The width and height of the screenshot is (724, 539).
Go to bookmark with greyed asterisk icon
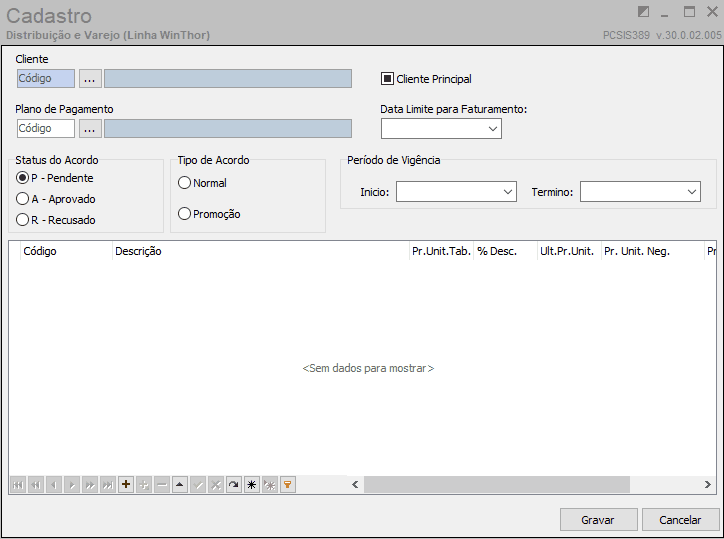(x=270, y=485)
